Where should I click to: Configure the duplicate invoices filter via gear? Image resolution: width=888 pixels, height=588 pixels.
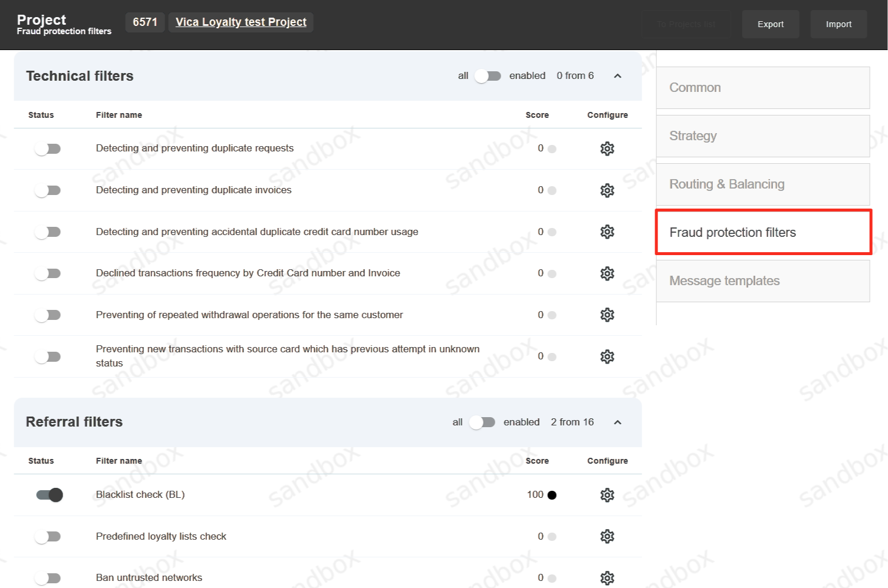click(x=607, y=190)
